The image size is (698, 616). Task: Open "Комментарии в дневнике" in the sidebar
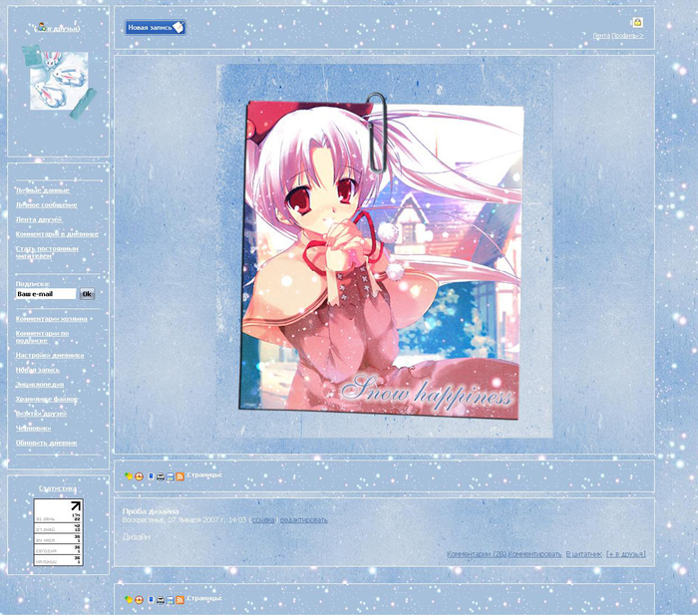click(x=57, y=233)
